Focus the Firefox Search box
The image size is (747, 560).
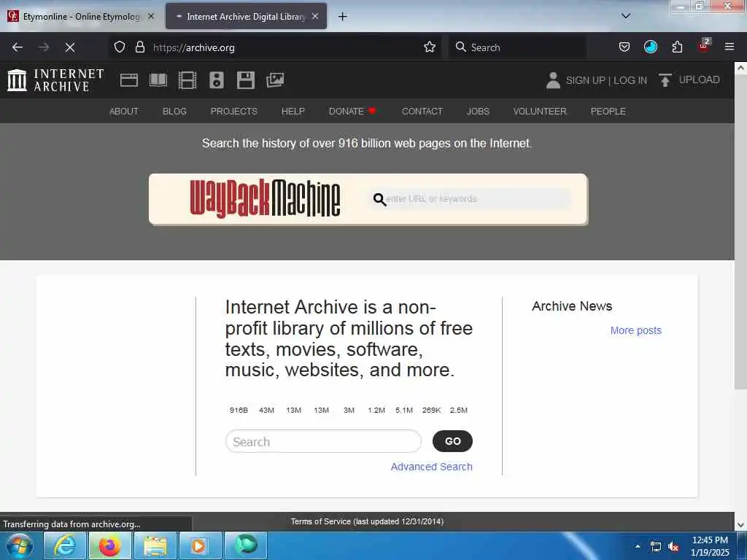tap(517, 47)
